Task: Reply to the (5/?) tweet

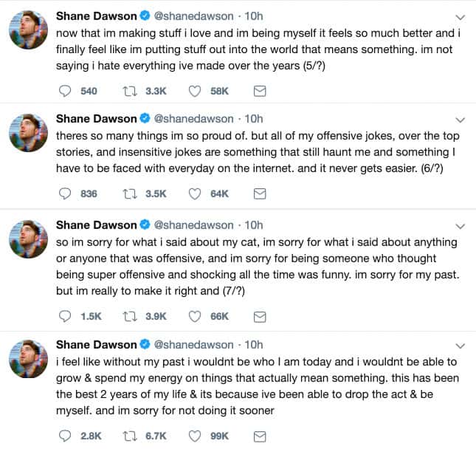Action: click(65, 91)
